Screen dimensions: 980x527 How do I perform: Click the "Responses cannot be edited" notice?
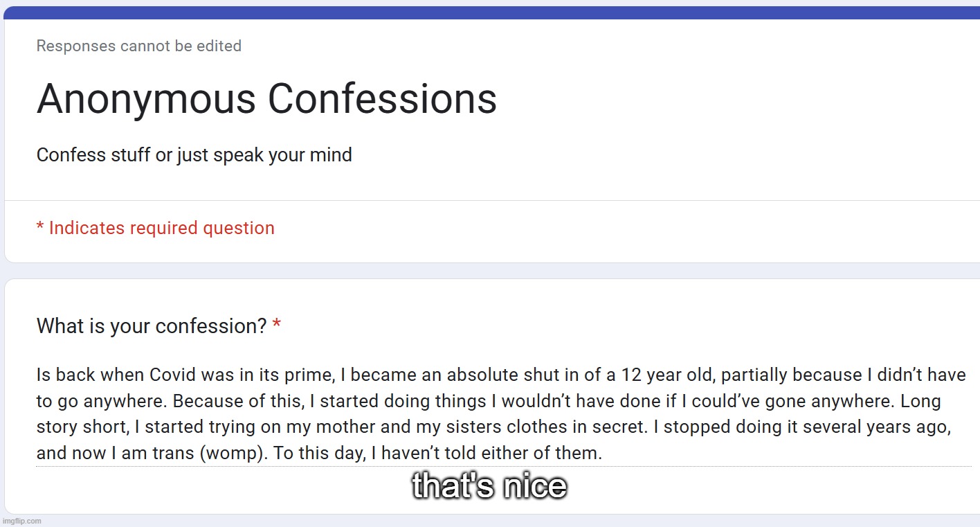click(x=138, y=46)
